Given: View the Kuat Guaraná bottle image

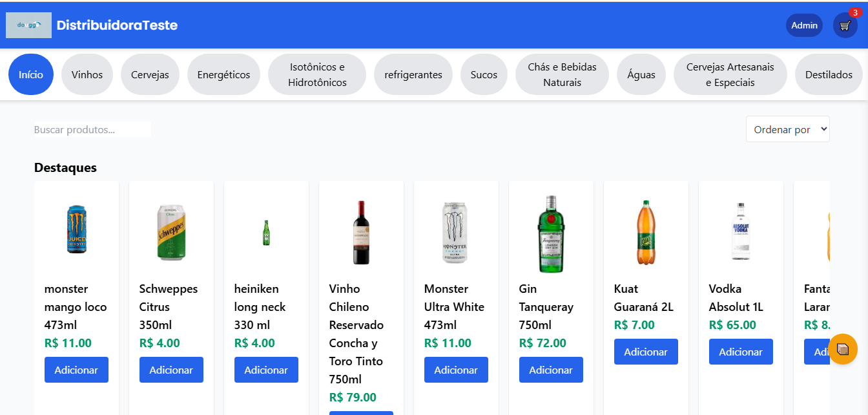Looking at the screenshot, I should (x=646, y=232).
